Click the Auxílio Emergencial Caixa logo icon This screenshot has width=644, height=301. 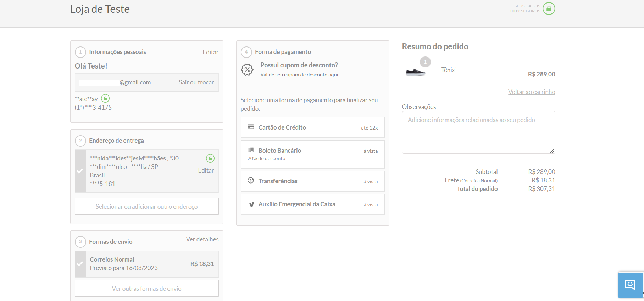coord(251,204)
